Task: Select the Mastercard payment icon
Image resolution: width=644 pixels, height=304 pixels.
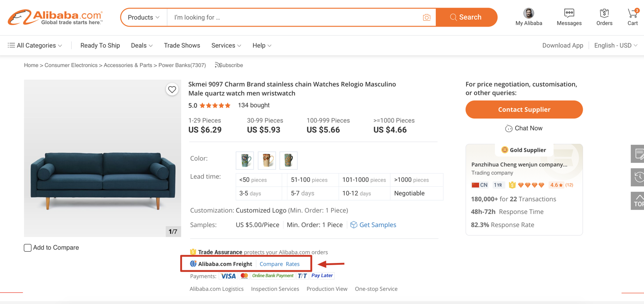Action: pyautogui.click(x=244, y=276)
